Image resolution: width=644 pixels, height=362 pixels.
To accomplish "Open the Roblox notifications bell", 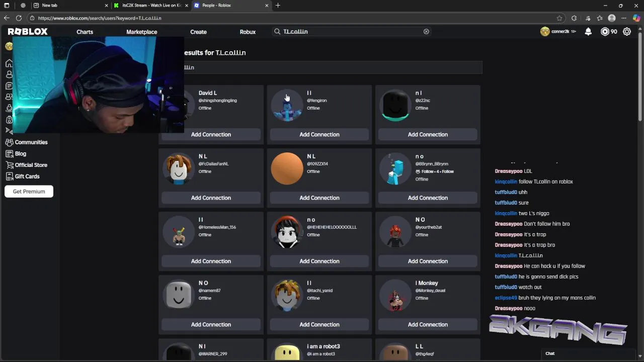I will [x=588, y=32].
